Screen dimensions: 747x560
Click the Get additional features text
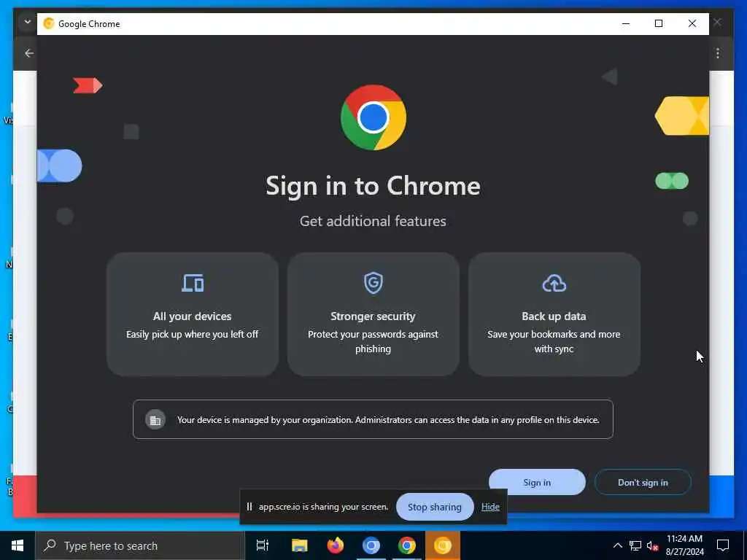[x=373, y=221]
